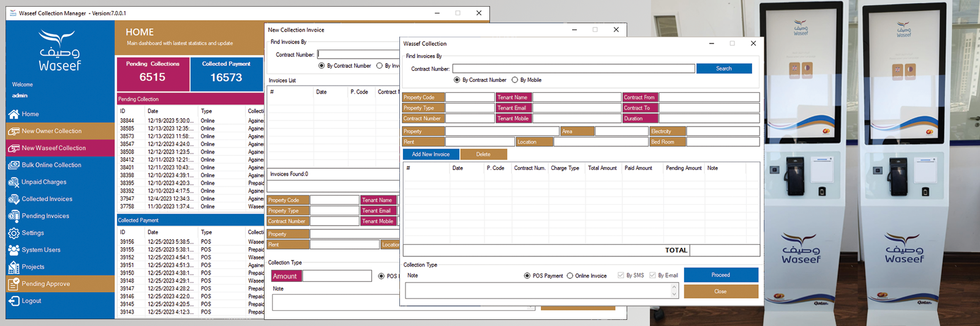
Task: Toggle the By E-mail checkbox
Action: (653, 275)
